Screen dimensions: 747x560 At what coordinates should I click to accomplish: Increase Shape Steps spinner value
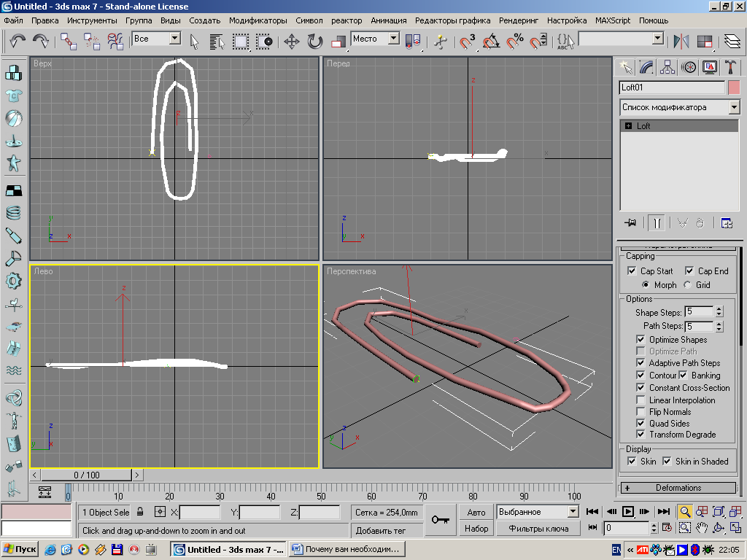(x=719, y=309)
